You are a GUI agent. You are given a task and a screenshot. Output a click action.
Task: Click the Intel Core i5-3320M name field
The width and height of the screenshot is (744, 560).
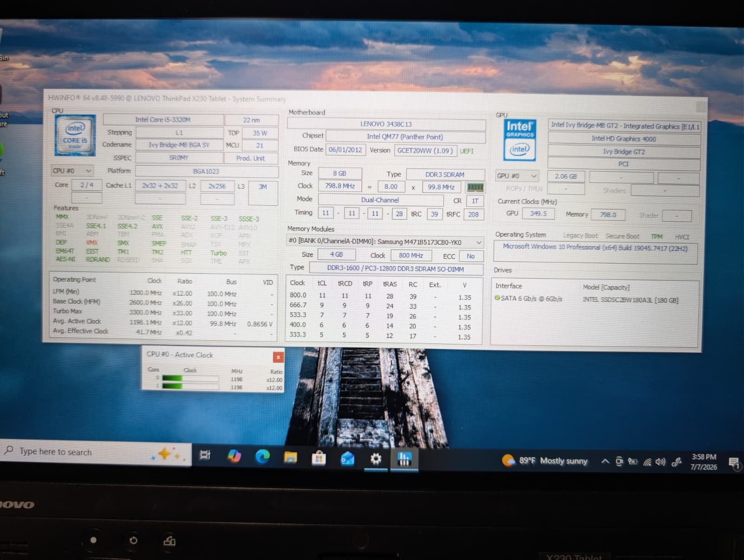[x=163, y=120]
